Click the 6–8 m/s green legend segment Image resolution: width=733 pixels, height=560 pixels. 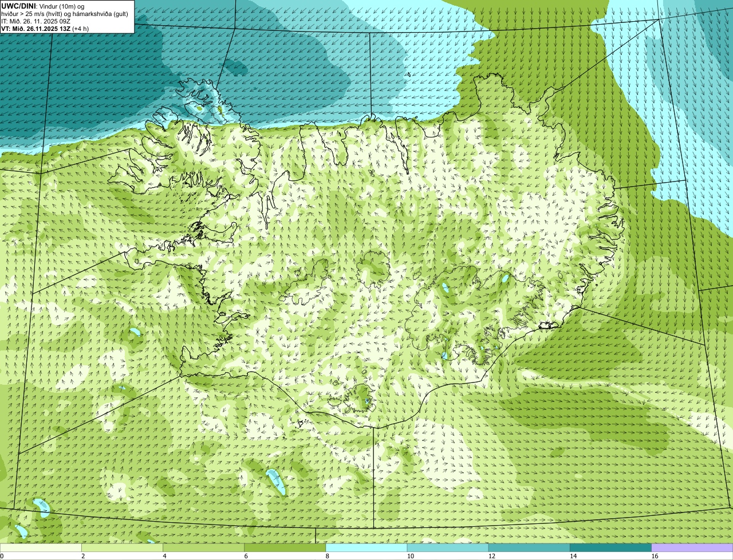coord(285,547)
